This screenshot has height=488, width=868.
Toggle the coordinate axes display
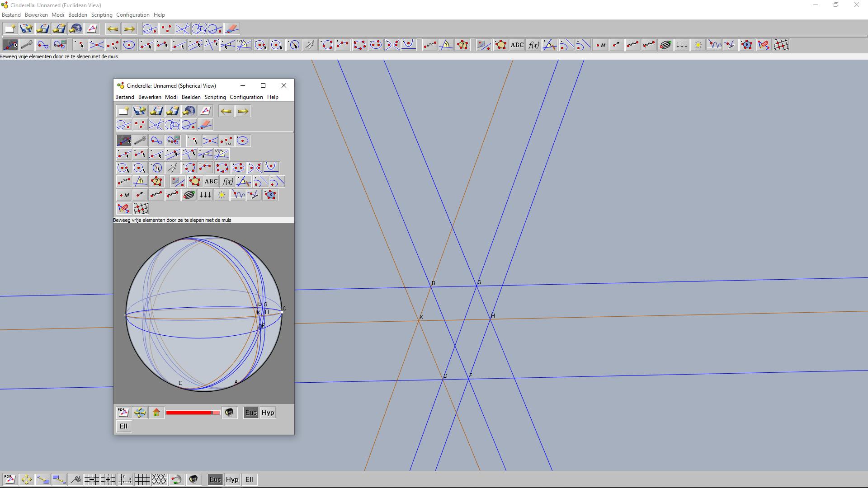tap(125, 479)
